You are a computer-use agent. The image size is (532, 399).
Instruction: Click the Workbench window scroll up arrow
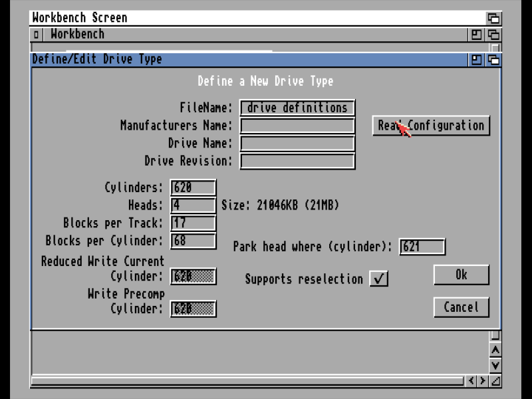point(495,350)
